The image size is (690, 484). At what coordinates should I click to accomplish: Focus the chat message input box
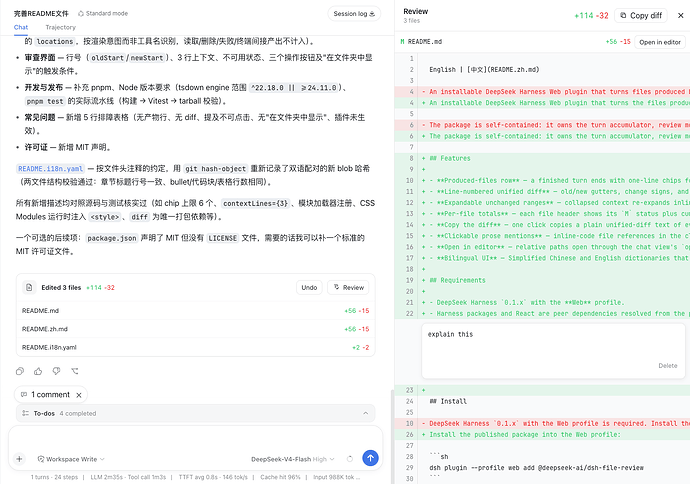(195, 438)
